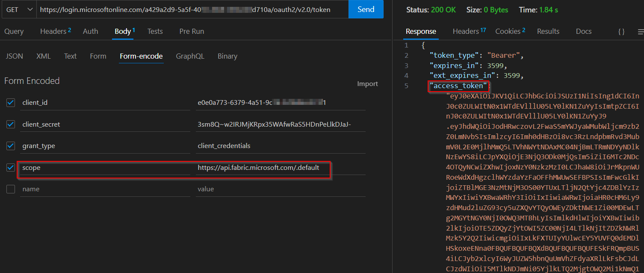Uncheck the grant_type row checkbox
This screenshot has width=644, height=273.
coord(11,146)
